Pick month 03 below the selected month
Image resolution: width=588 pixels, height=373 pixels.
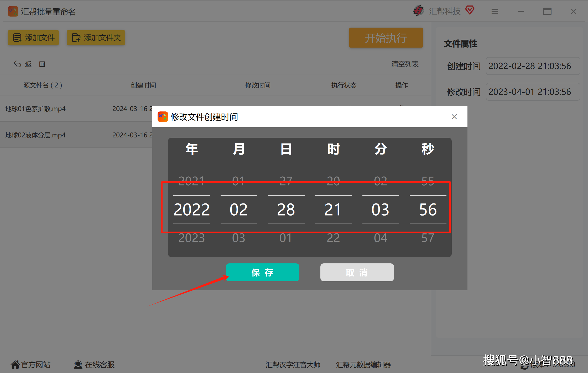click(x=238, y=238)
